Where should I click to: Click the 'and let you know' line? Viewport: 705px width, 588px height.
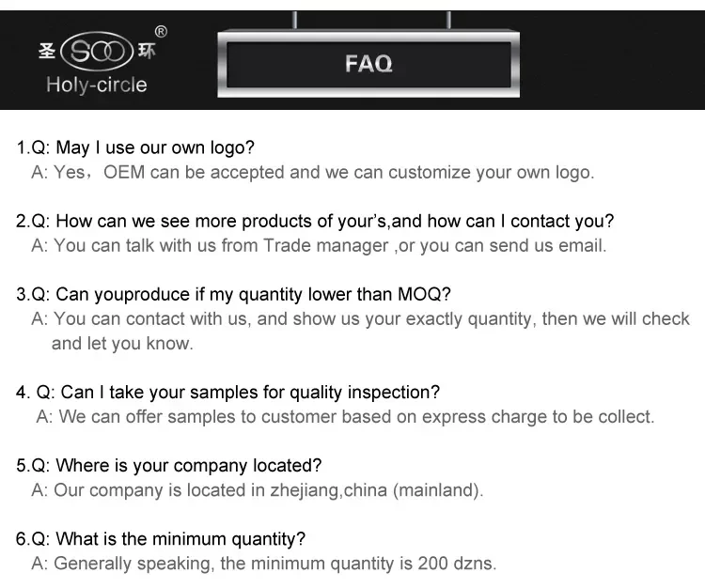[122, 344]
